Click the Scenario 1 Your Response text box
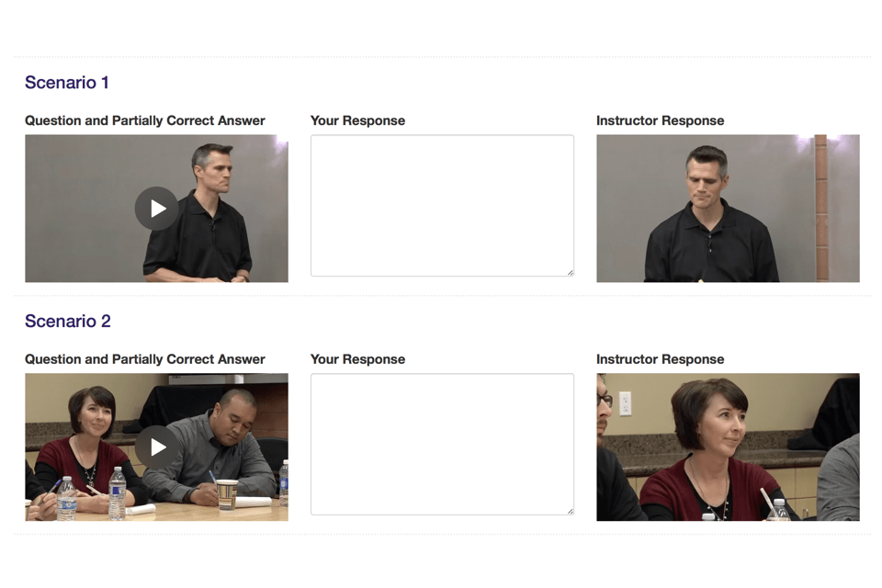882x588 pixels. [x=442, y=206]
